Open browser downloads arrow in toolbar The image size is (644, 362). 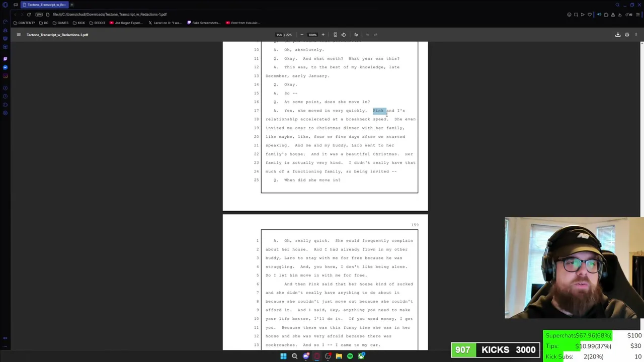click(619, 15)
